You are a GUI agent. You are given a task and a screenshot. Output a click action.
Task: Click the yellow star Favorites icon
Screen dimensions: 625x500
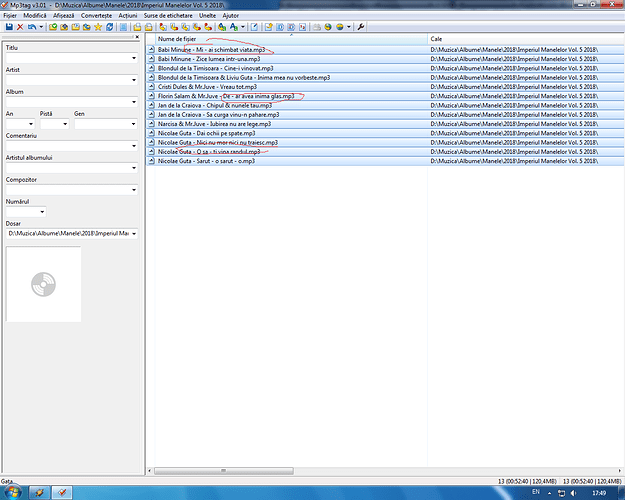pyautogui.click(x=98, y=27)
